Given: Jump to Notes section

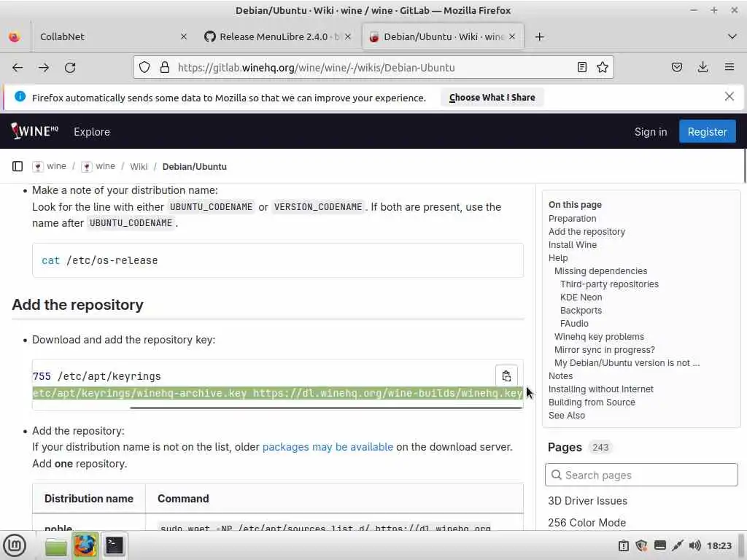Looking at the screenshot, I should 560,376.
